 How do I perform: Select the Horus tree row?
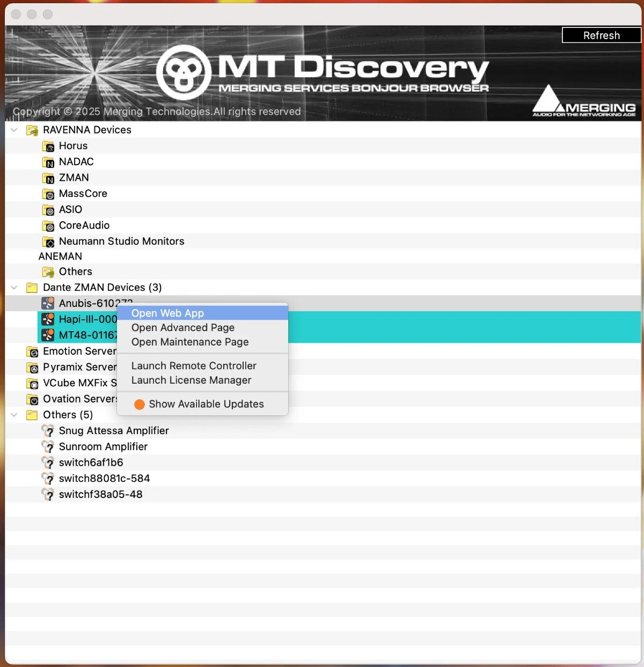click(323, 146)
